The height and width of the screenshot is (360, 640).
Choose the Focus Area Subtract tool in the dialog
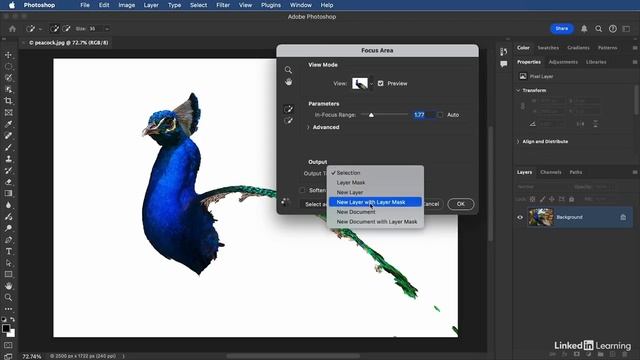pyautogui.click(x=289, y=121)
